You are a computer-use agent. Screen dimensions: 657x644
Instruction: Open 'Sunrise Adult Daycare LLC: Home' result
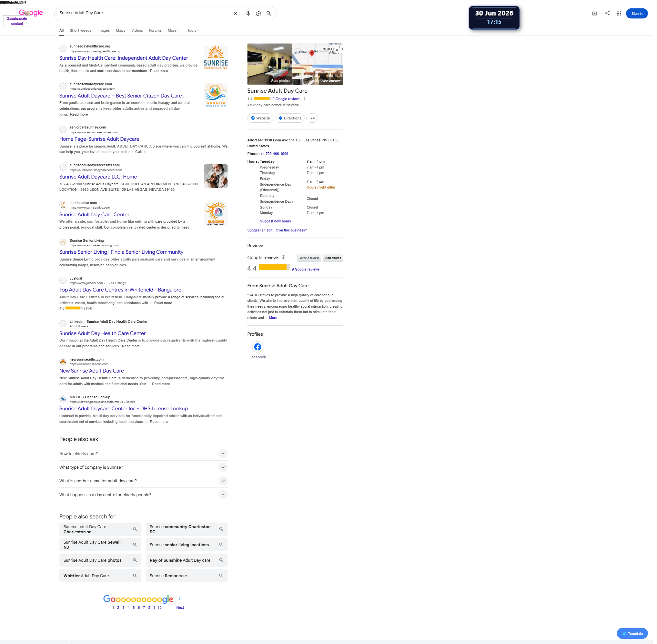98,177
